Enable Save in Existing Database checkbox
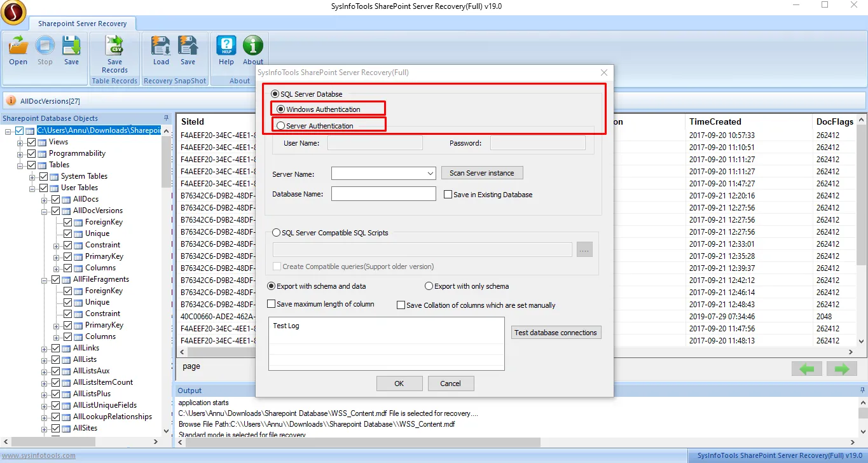This screenshot has width=868, height=463. 448,195
